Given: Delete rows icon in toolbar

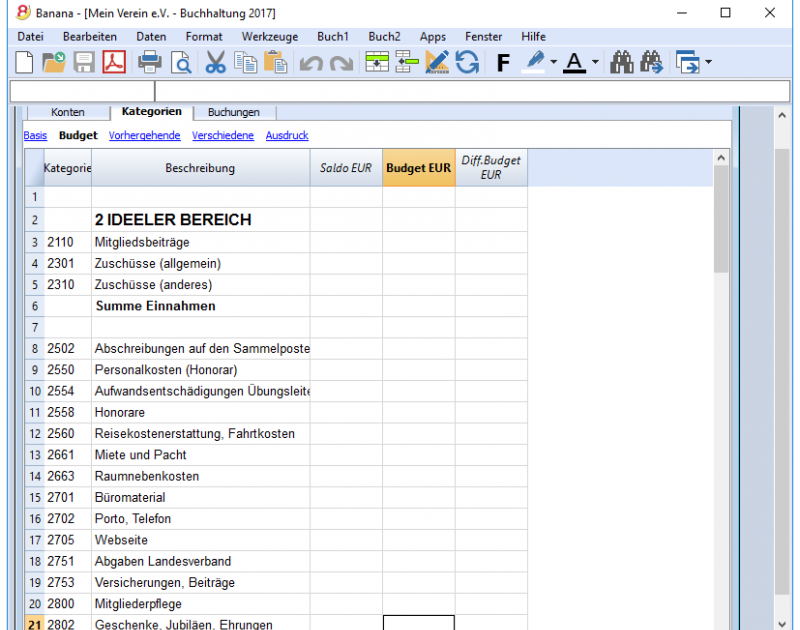Looking at the screenshot, I should [407, 62].
